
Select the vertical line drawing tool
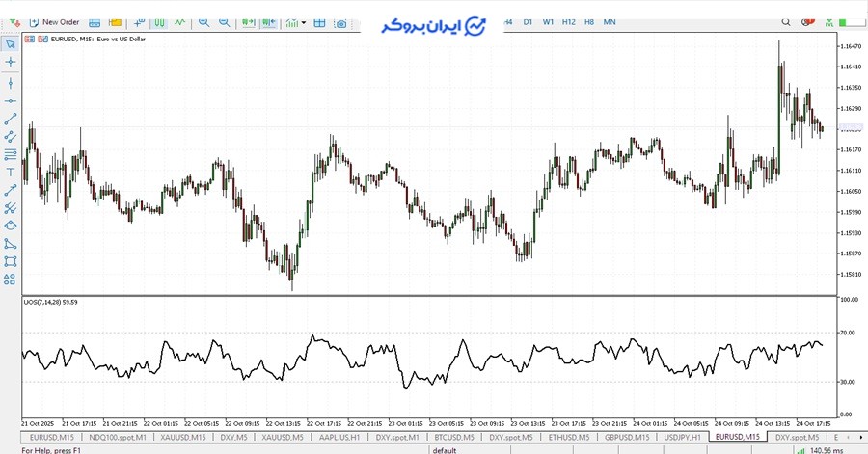[x=11, y=82]
